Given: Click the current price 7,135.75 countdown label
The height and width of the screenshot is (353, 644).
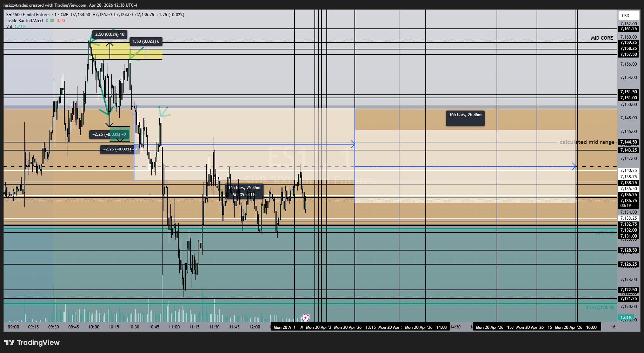Looking at the screenshot, I should point(629,203).
